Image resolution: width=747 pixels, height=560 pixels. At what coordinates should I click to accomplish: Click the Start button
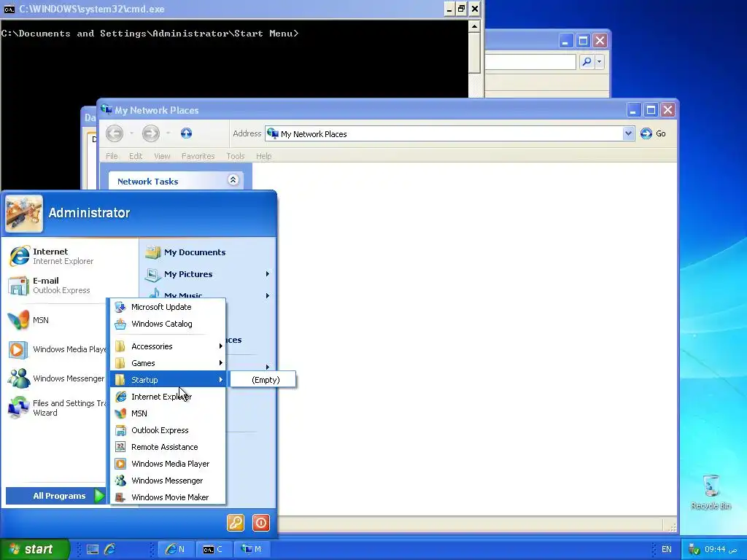click(34, 549)
